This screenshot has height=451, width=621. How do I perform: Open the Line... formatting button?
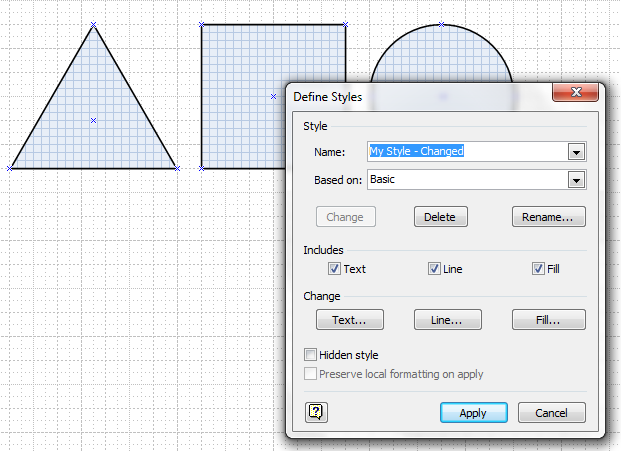pos(448,320)
